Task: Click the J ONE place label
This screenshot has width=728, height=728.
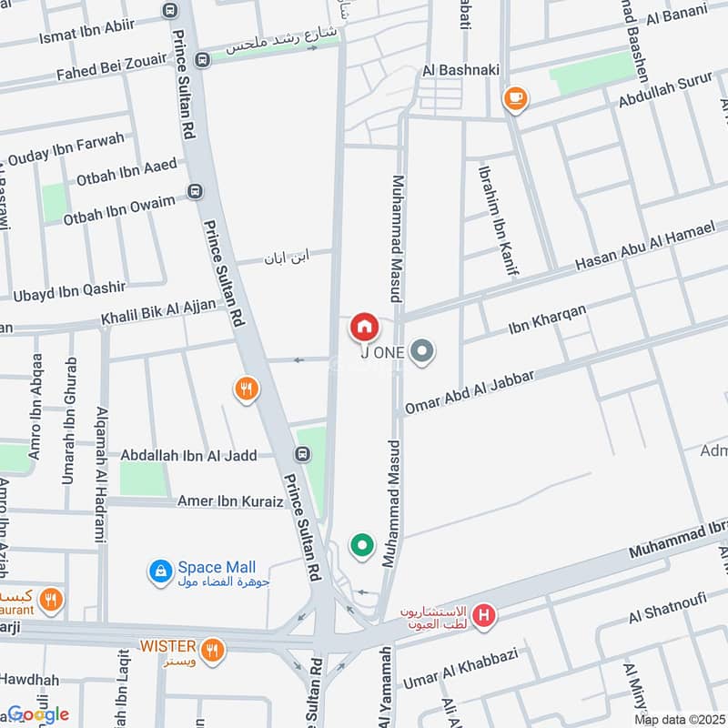Action: coord(382,353)
